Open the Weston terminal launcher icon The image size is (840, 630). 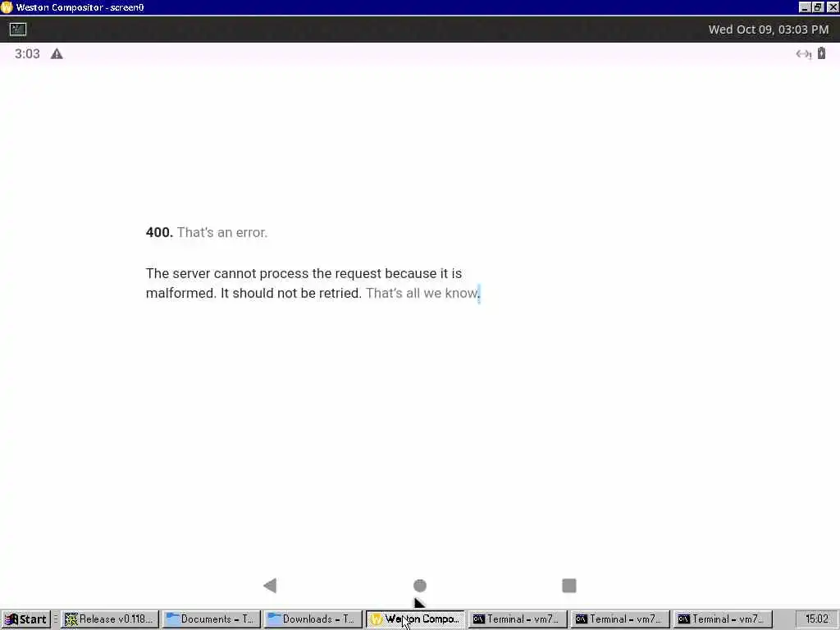point(18,29)
